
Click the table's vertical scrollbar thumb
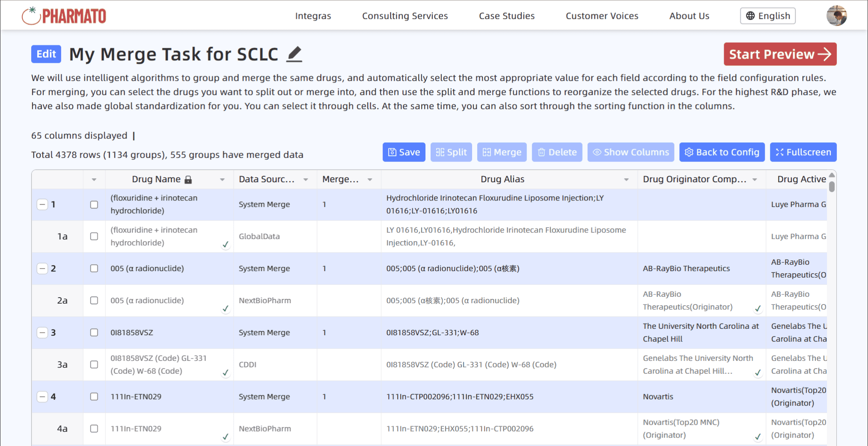tap(832, 186)
